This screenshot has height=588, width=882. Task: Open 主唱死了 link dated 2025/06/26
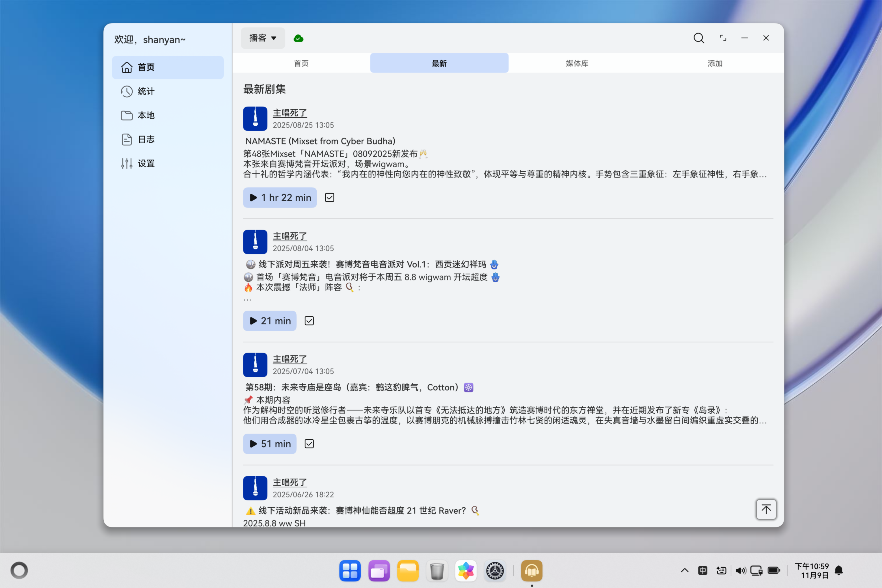coord(290,483)
